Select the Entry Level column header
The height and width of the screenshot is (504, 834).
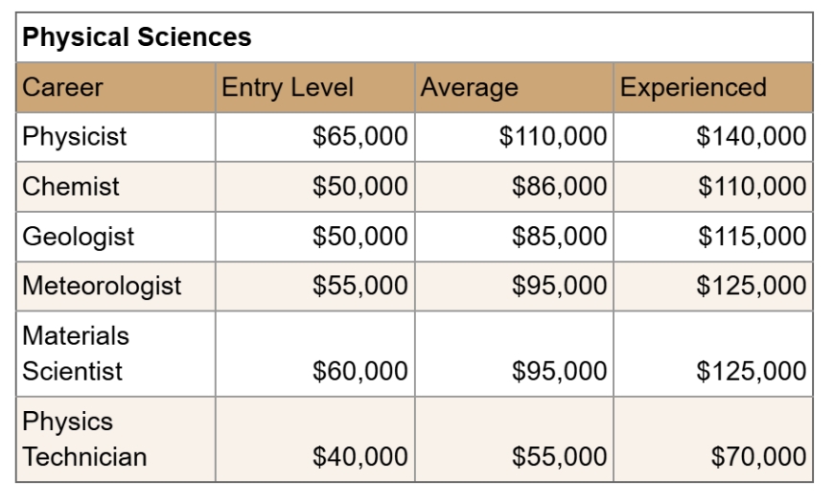pos(288,88)
